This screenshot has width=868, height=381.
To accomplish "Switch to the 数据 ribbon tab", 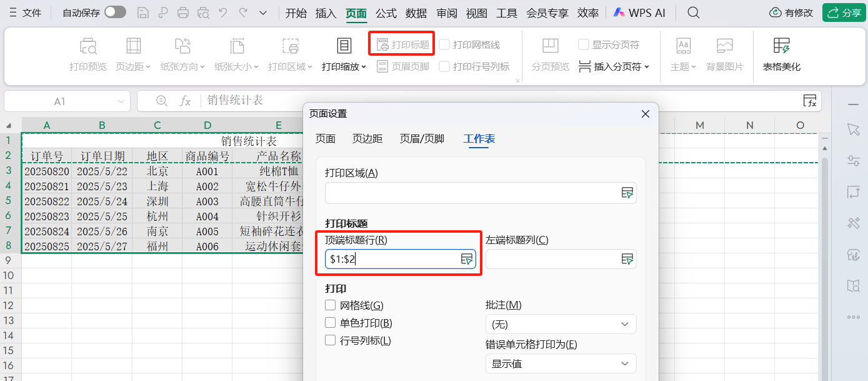I will click(x=416, y=12).
